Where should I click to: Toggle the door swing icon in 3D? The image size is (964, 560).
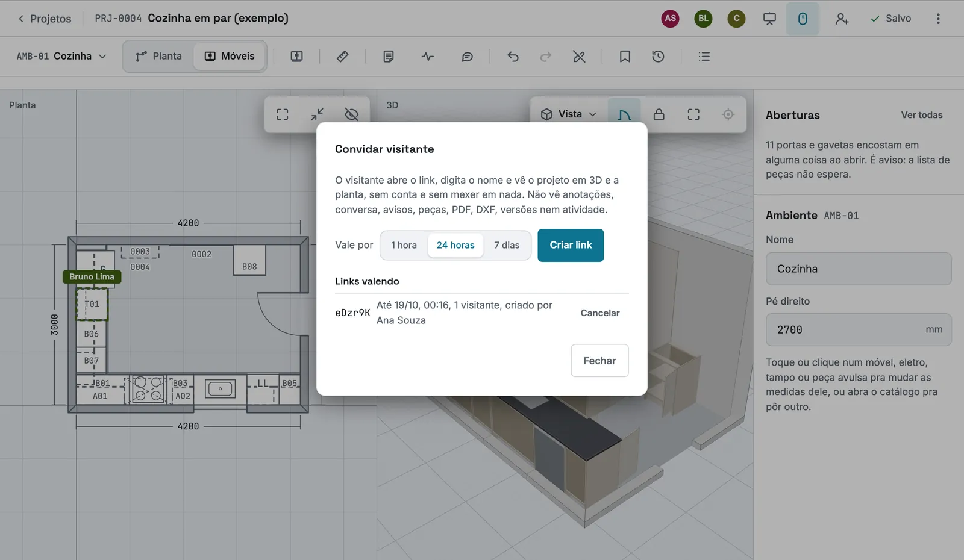tap(624, 114)
